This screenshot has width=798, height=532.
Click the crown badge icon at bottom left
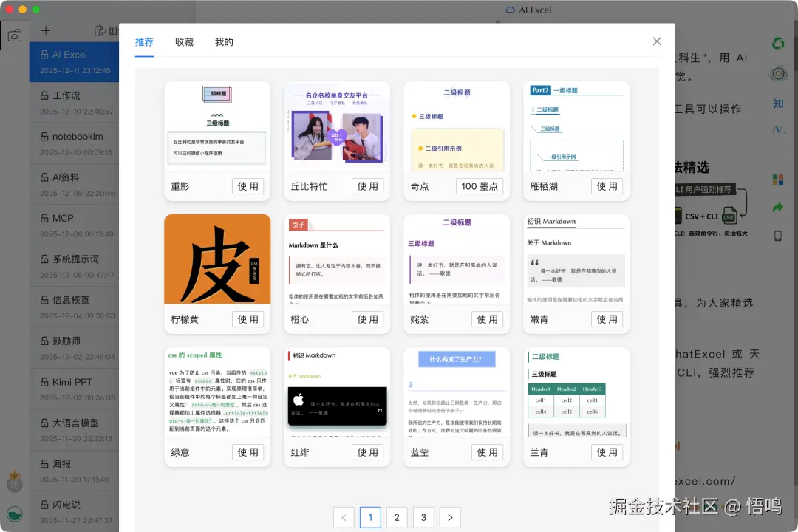pos(15,482)
